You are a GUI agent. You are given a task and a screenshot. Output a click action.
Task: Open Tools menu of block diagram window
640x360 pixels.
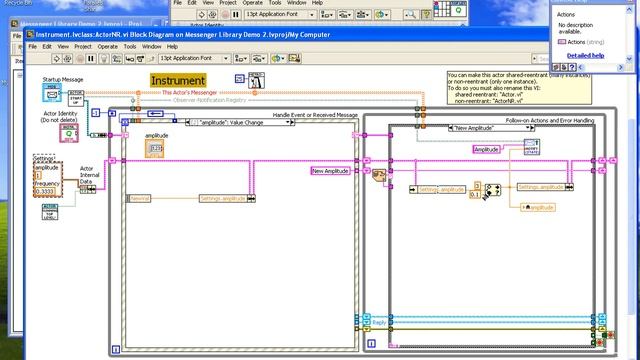click(130, 47)
